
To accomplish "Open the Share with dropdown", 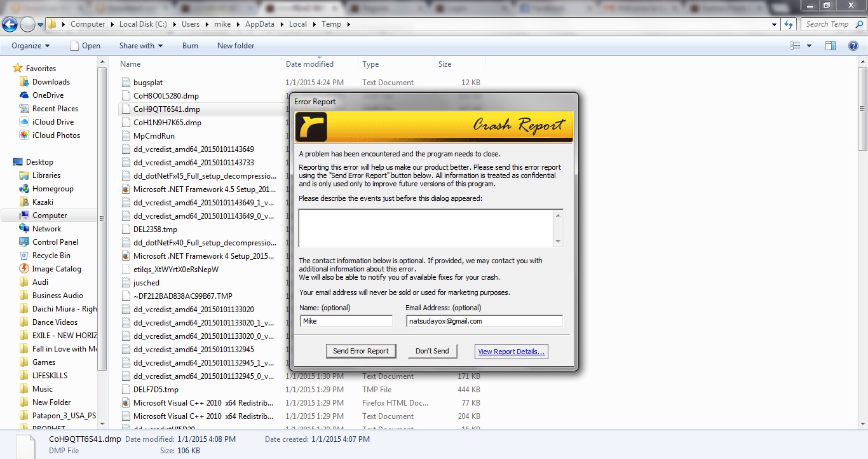I will pos(141,46).
